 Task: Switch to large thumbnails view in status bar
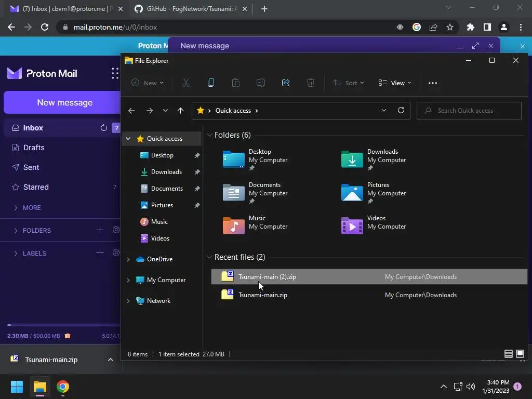coord(520,354)
